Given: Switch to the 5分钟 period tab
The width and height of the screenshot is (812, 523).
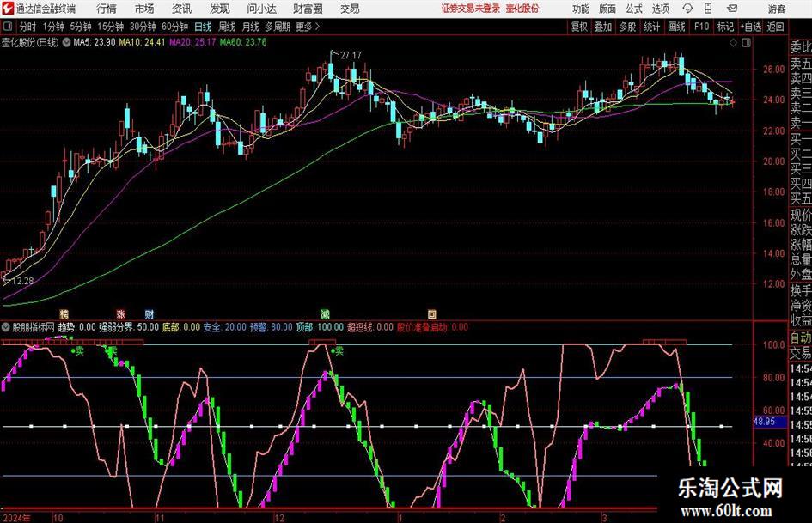Looking at the screenshot, I should [x=81, y=27].
